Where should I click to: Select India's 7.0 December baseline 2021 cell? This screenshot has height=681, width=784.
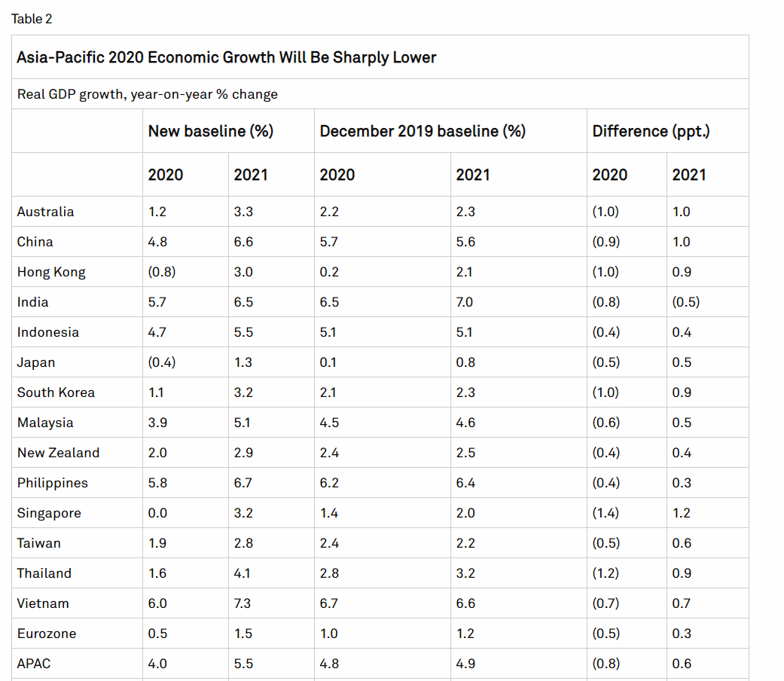click(465, 302)
